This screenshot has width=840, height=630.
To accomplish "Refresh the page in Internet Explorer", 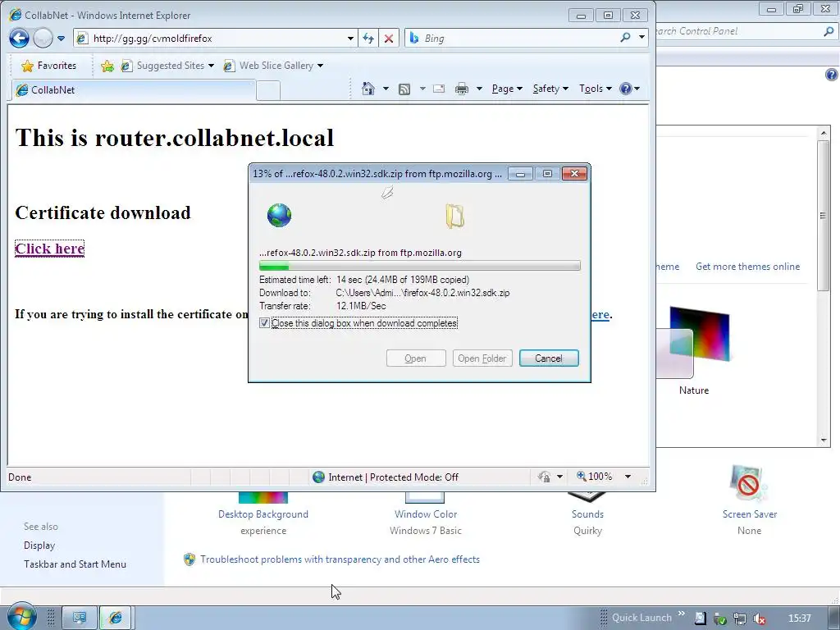I will tap(368, 39).
